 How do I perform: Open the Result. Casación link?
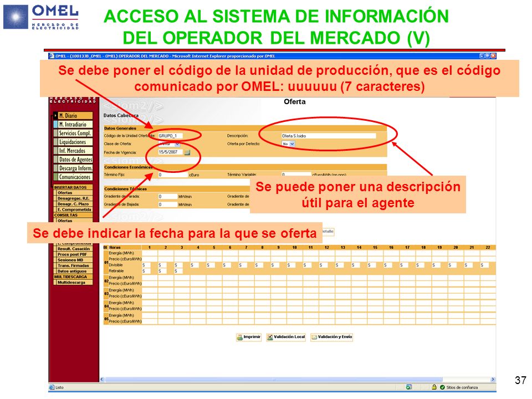pyautogui.click(x=74, y=249)
